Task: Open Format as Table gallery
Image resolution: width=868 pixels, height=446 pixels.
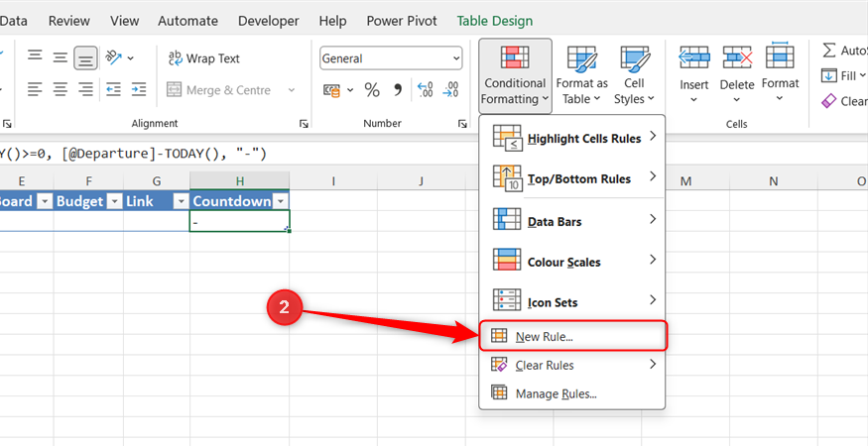Action: tap(581, 75)
